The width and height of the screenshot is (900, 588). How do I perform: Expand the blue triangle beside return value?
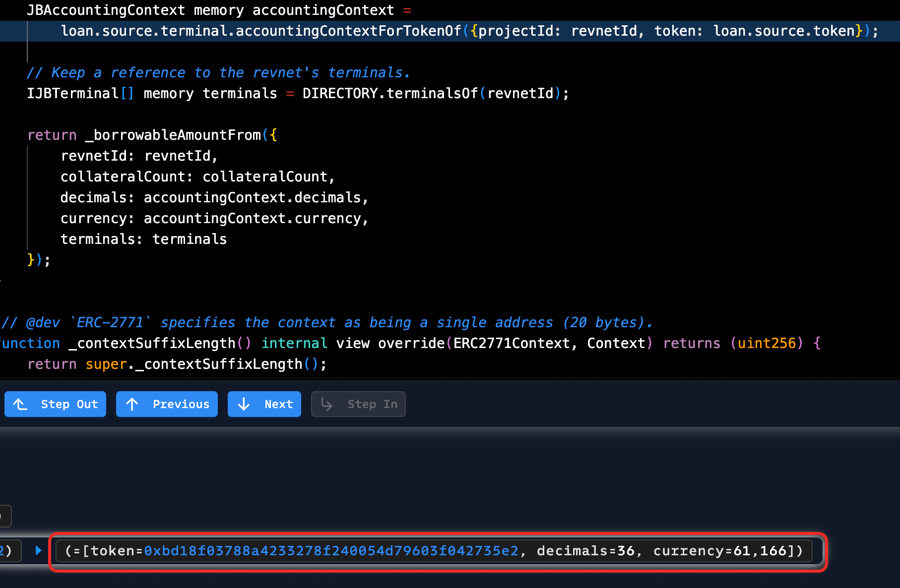click(x=39, y=550)
